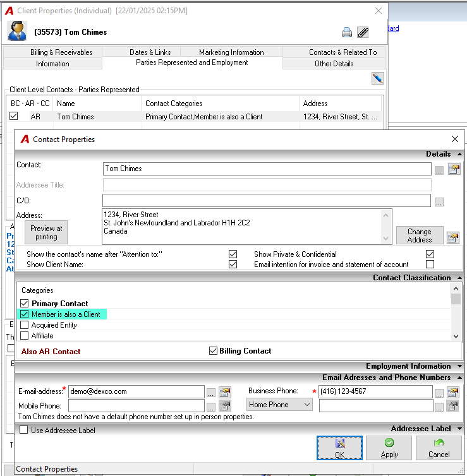
Task: Collapse Email Adresses and Phone Numbers section
Action: coord(459,378)
